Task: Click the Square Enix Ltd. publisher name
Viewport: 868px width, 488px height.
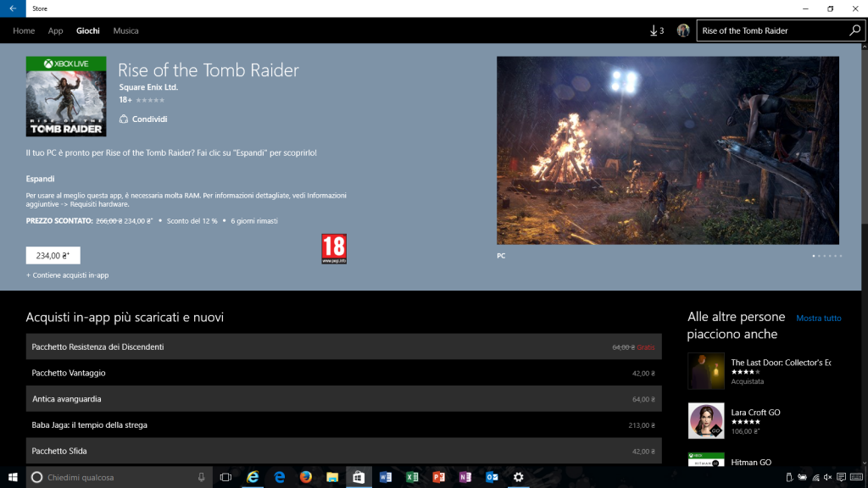Action: pyautogui.click(x=148, y=87)
